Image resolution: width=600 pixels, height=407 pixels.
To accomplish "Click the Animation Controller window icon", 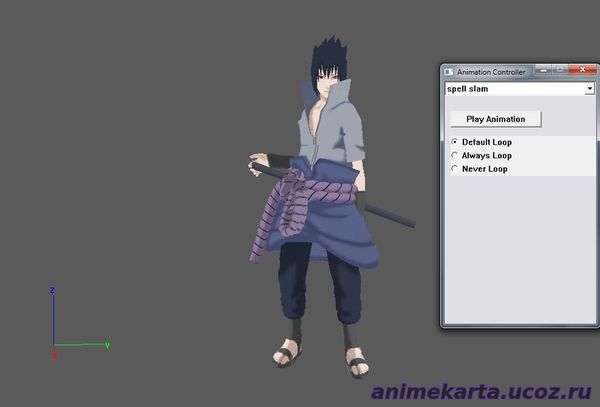I will click(448, 72).
